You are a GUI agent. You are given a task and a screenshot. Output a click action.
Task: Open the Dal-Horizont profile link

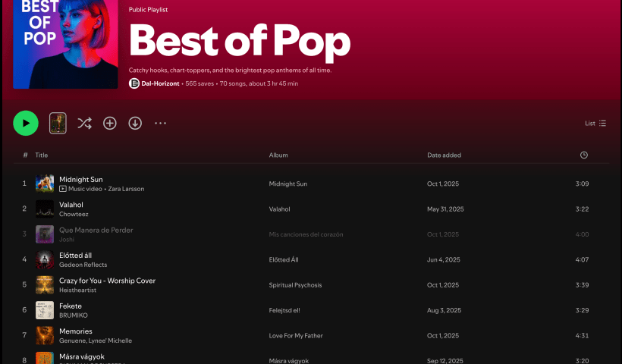pyautogui.click(x=160, y=83)
